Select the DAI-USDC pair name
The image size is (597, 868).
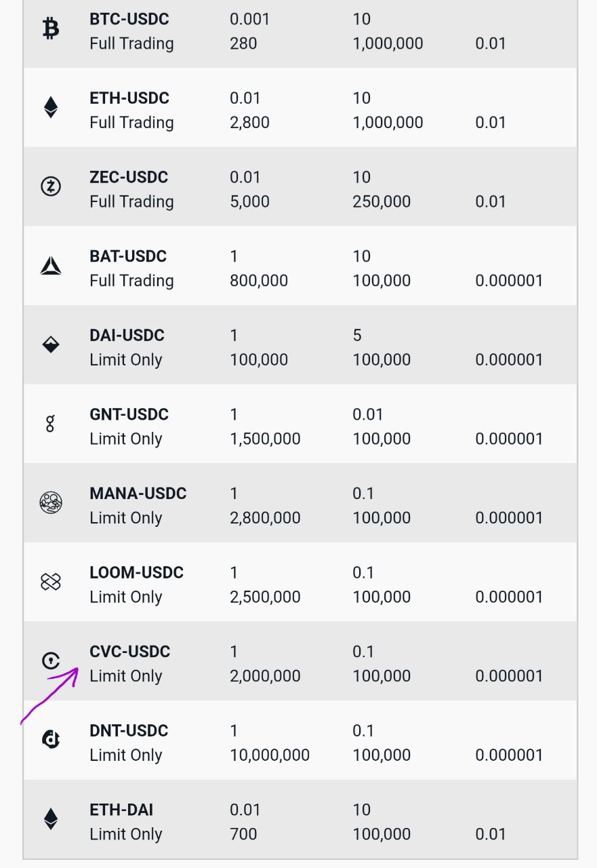click(x=127, y=336)
